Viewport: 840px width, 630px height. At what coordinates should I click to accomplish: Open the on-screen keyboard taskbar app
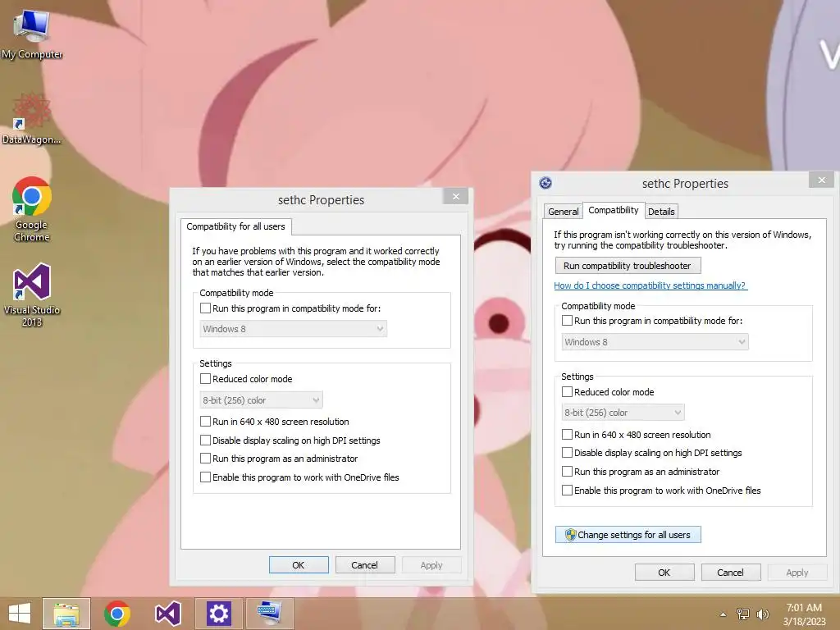coord(269,614)
